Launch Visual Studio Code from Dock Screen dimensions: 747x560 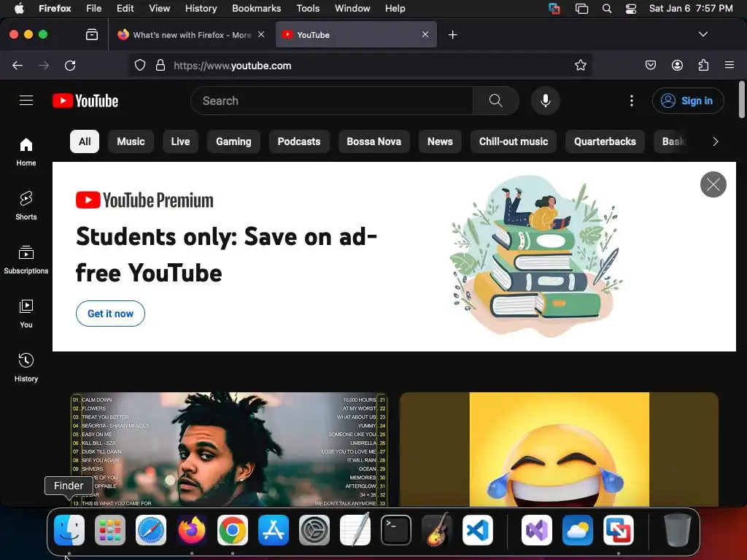point(478,530)
